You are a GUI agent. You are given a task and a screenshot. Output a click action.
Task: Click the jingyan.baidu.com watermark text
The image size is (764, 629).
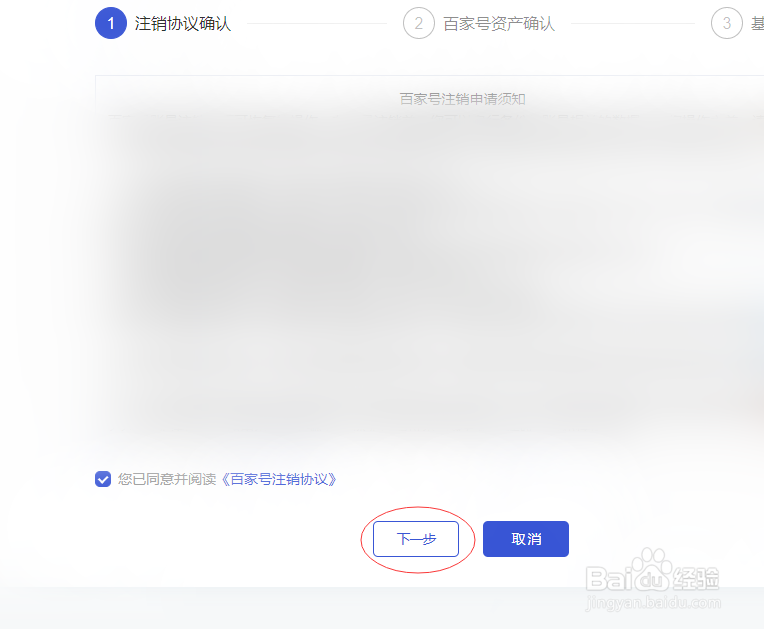click(653, 603)
